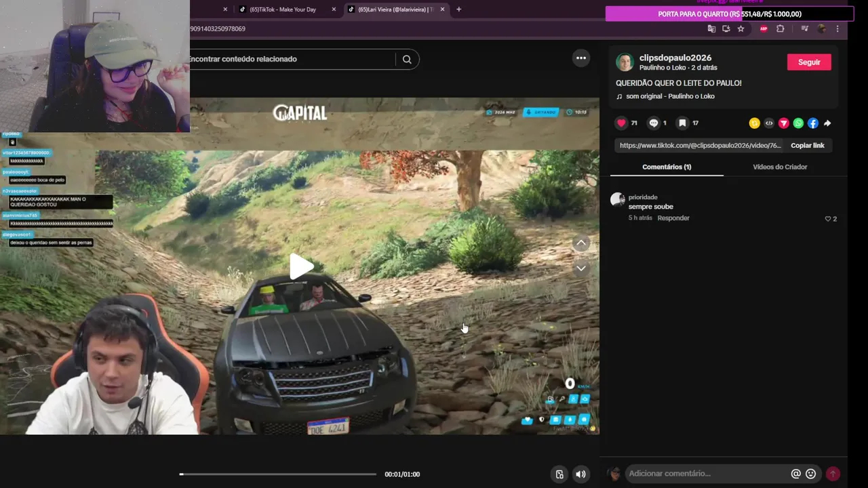Viewport: 868px width, 488px height.
Task: Click the video caption QUERIDÃO QUER O LEITE
Action: tap(678, 83)
